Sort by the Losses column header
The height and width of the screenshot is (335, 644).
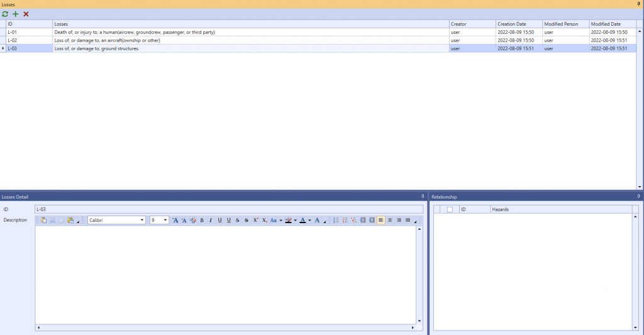tap(250, 24)
